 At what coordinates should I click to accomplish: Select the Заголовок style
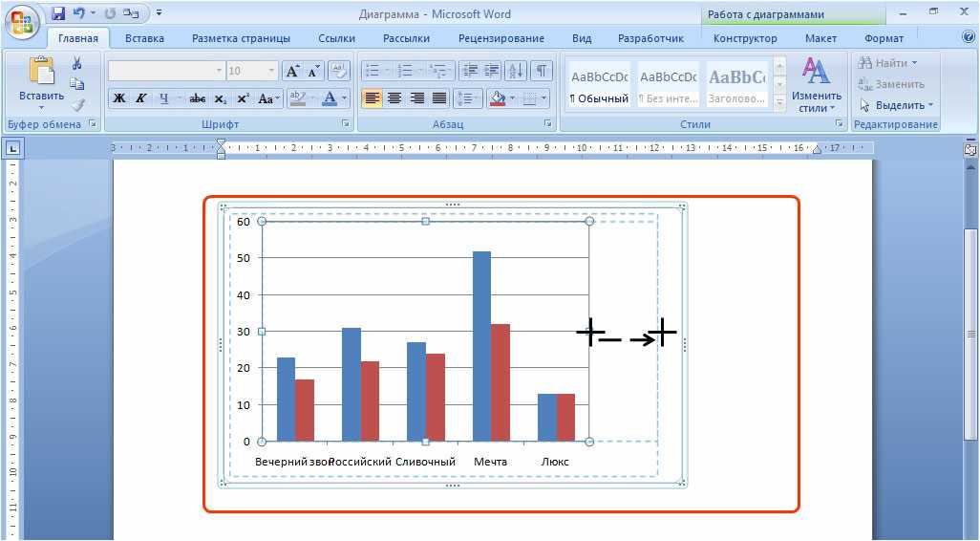pyautogui.click(x=736, y=84)
